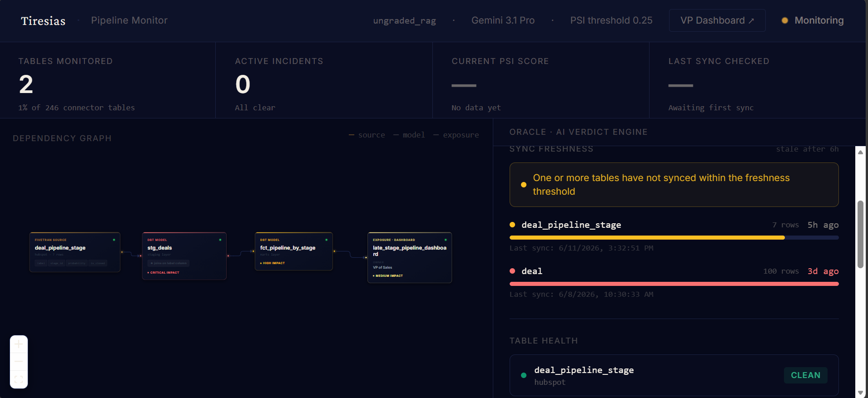This screenshot has width=868, height=398.
Task: Click the green status dot on stg_deals node
Action: [x=220, y=240]
